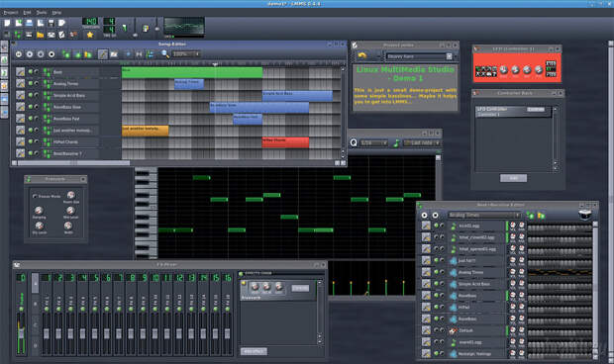Add automation track in Song Editor toolbar
614x364 pixels.
click(88, 54)
